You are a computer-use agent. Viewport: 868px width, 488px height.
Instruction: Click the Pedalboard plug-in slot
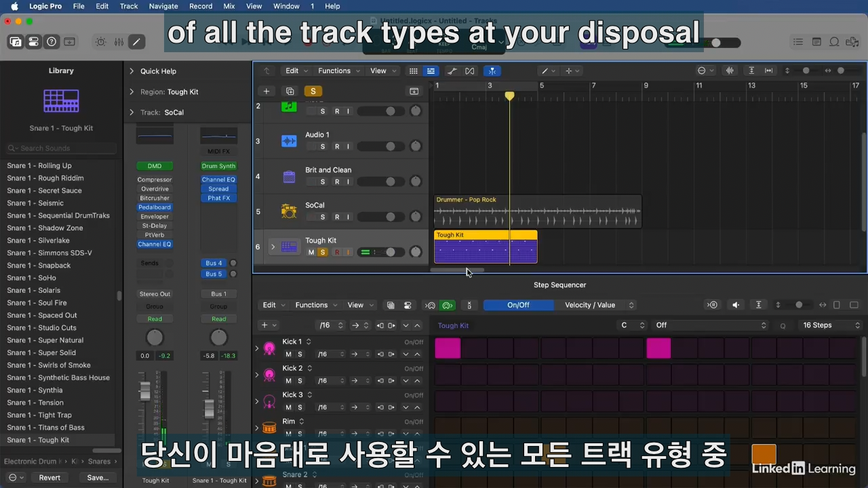pos(155,207)
